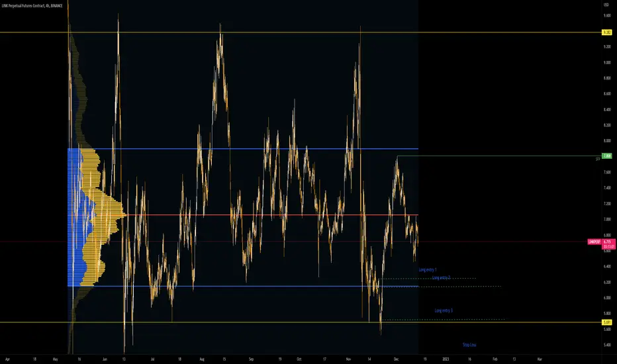Click the 9.000 price axis tick
The width and height of the screenshot is (617, 364).
pos(607,63)
